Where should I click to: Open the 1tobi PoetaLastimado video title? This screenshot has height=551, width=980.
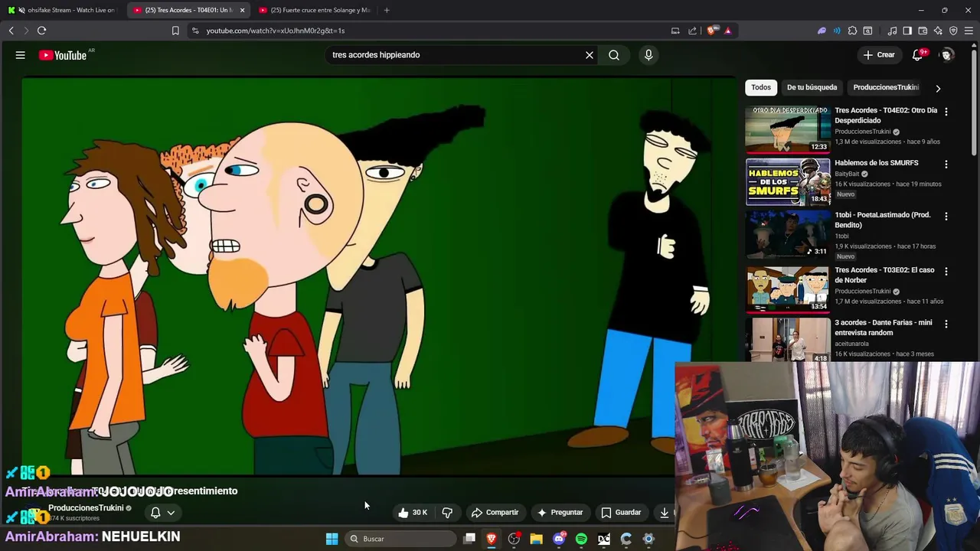coord(882,220)
